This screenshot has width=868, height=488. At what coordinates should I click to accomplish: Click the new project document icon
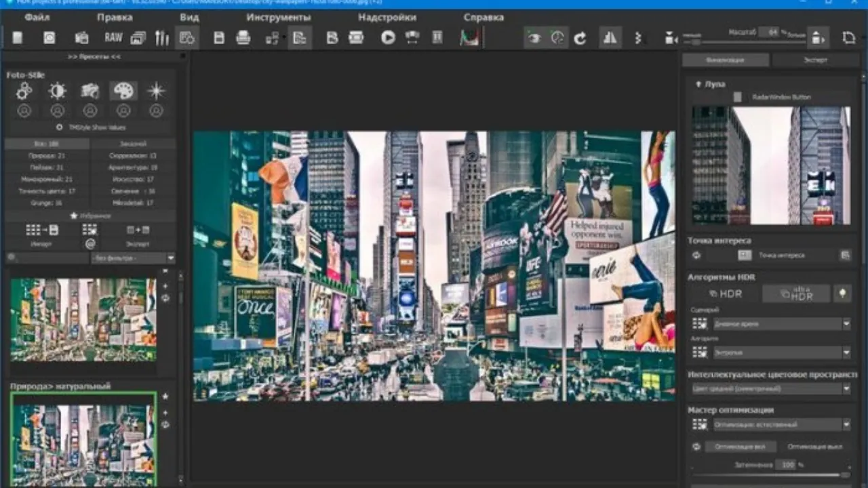pos(17,38)
